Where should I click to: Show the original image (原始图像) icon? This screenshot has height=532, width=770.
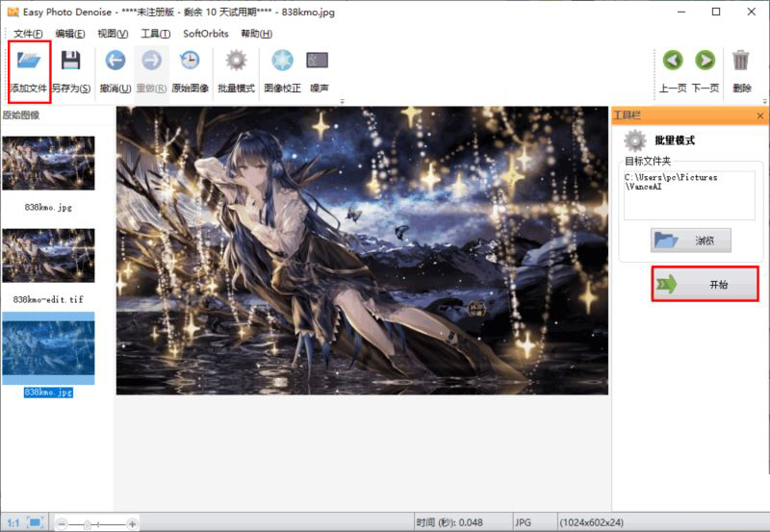tap(190, 61)
